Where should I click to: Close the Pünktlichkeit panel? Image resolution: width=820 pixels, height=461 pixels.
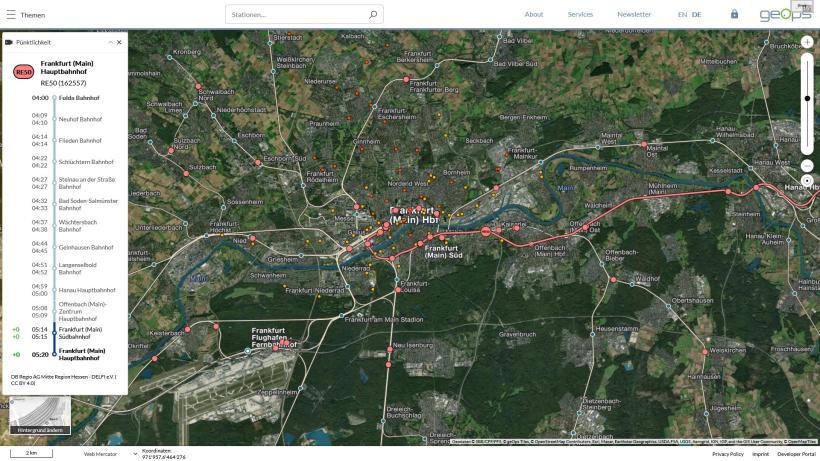pos(119,42)
